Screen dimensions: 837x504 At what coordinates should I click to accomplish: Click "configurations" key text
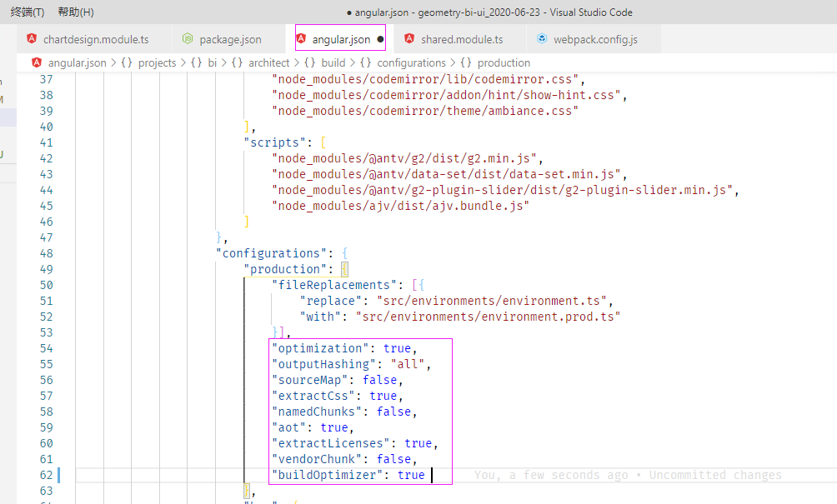pyautogui.click(x=271, y=253)
